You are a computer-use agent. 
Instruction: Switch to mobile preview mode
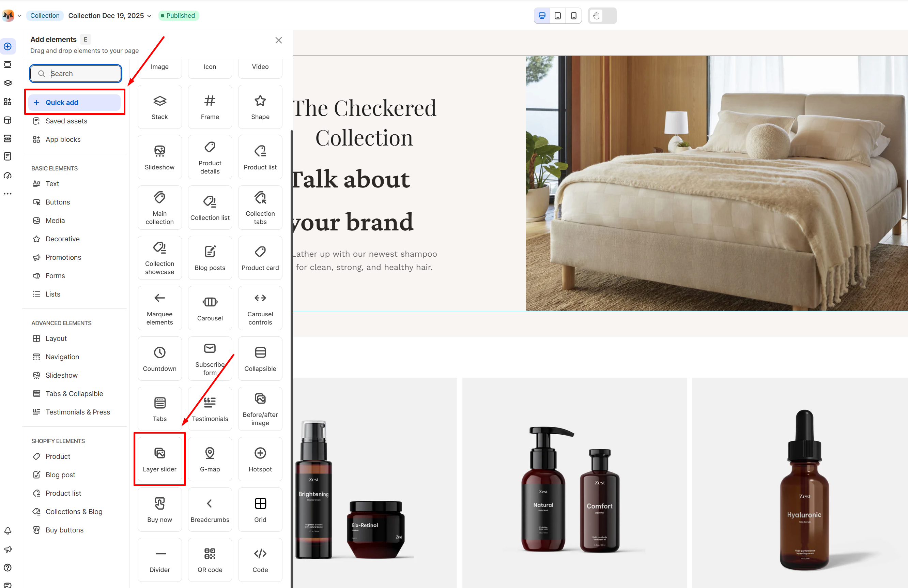(x=573, y=16)
